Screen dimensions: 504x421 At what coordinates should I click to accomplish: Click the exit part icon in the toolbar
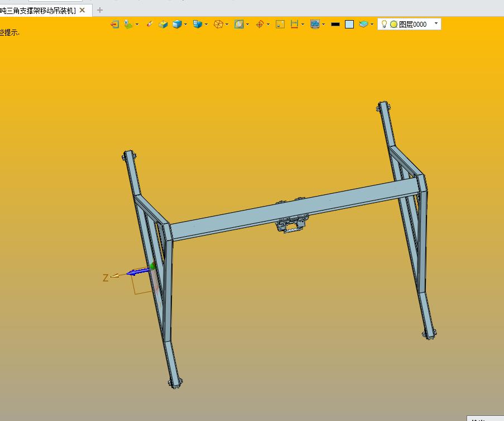pyautogui.click(x=115, y=25)
